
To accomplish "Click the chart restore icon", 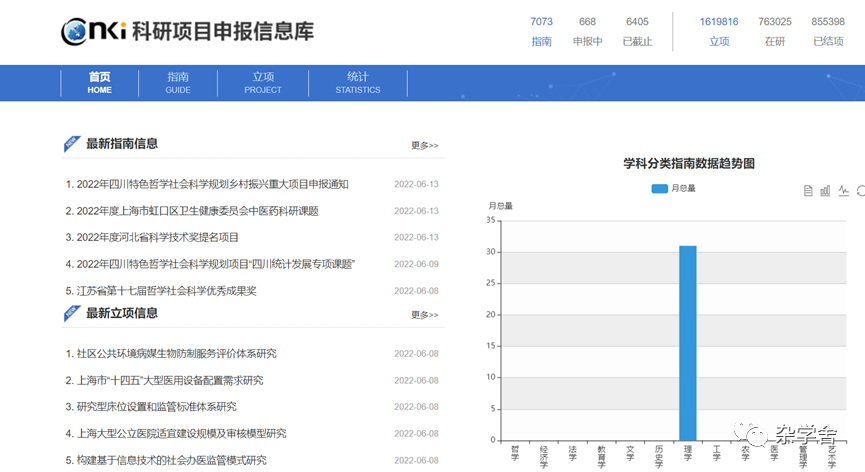I will click(861, 191).
